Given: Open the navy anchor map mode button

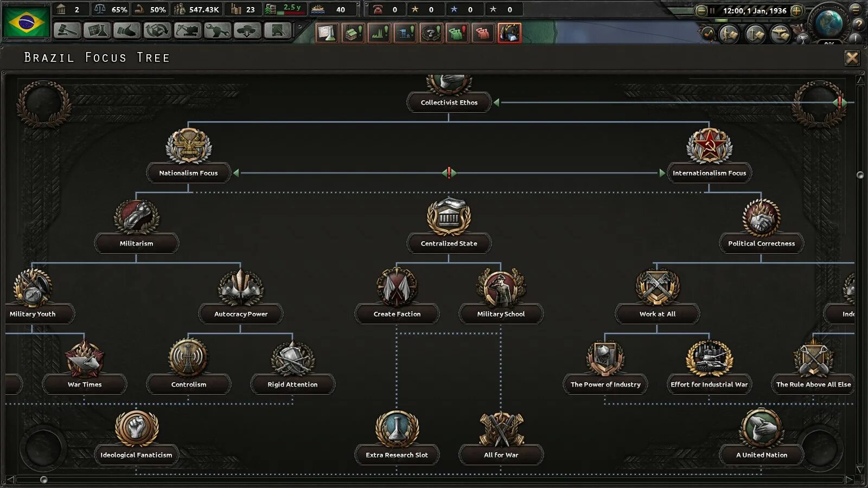Looking at the screenshot, I should [755, 34].
